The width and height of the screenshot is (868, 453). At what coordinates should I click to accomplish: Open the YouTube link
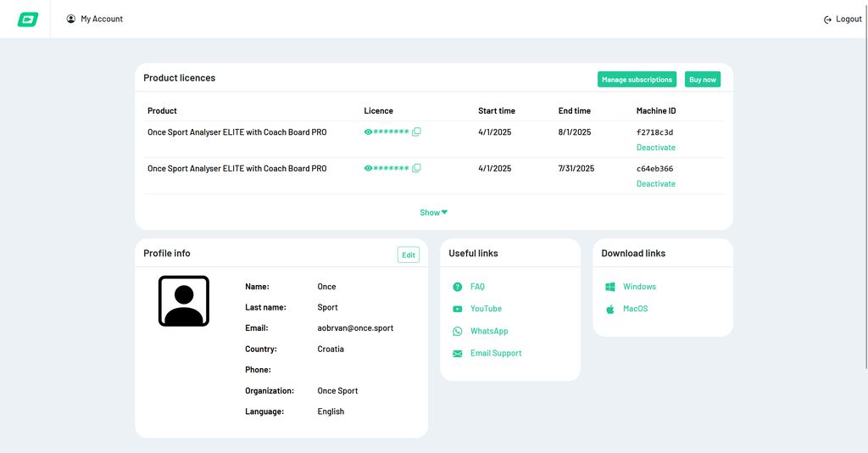tap(486, 309)
